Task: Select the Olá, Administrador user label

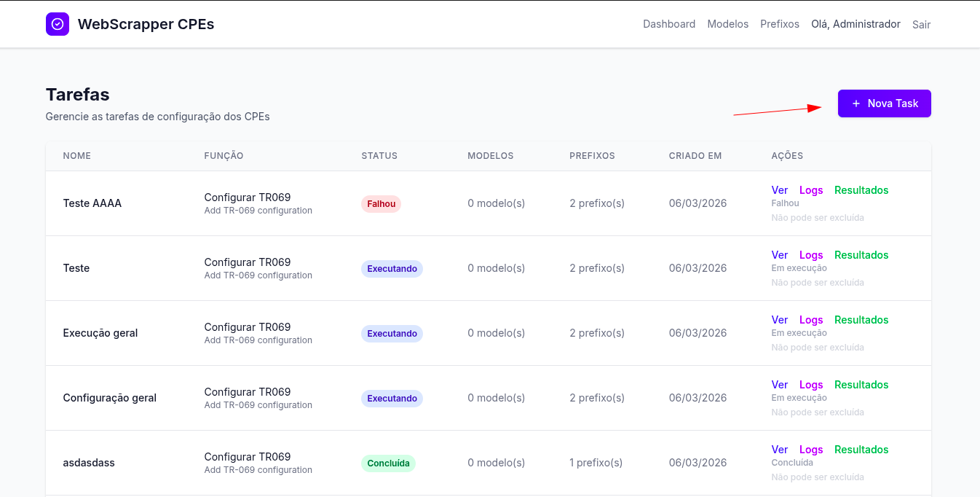Action: tap(855, 24)
